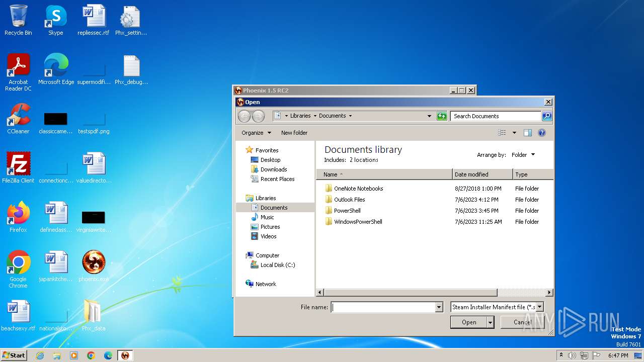Select Recent Places in navigation pane
The width and height of the screenshot is (644, 362).
point(277,179)
